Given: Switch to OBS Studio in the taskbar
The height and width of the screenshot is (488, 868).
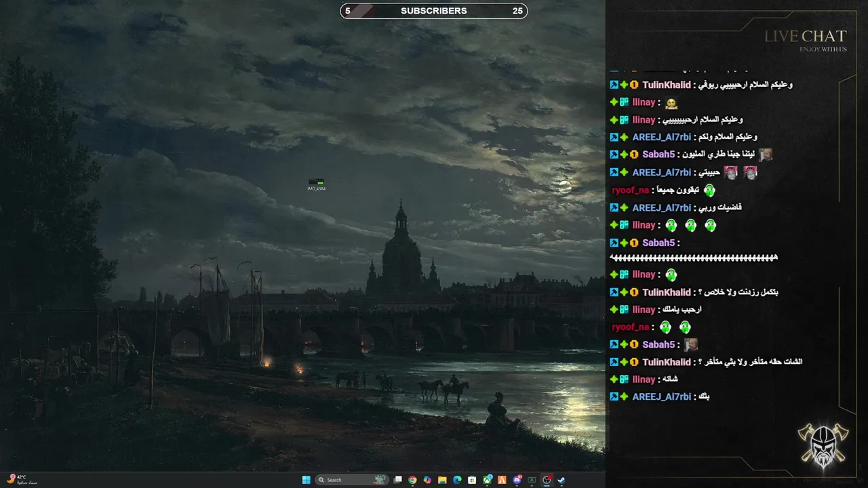Looking at the screenshot, I should [547, 480].
